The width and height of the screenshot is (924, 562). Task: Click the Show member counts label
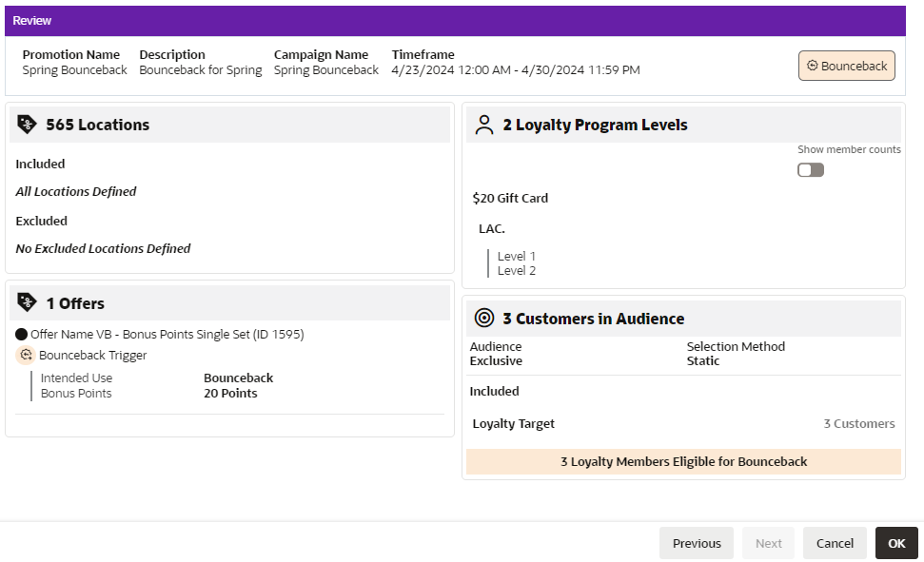[x=849, y=149]
